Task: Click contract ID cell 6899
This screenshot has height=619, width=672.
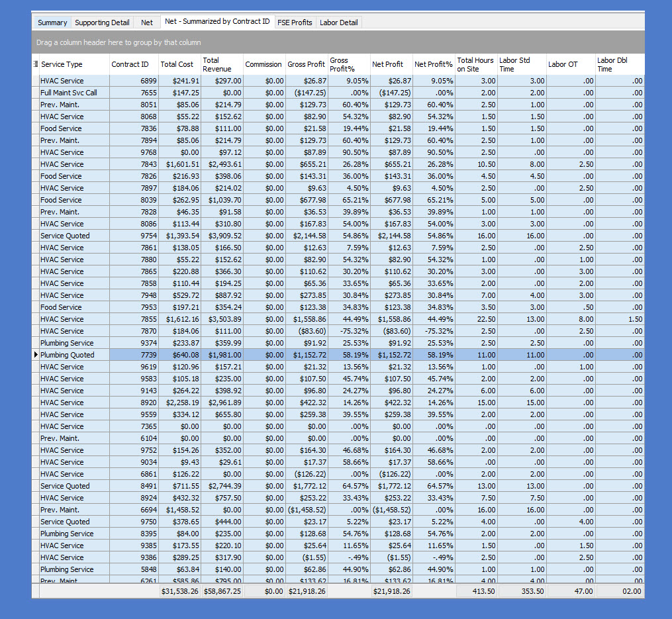Action: click(x=134, y=81)
